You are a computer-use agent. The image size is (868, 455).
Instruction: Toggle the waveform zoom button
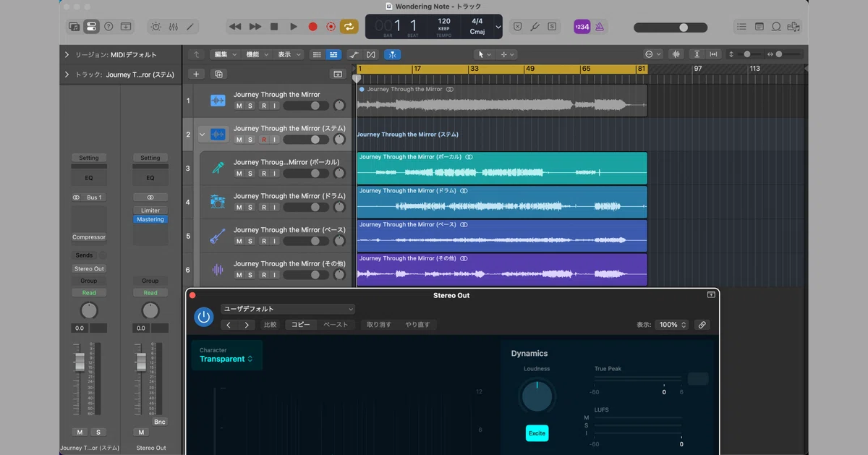(x=676, y=54)
